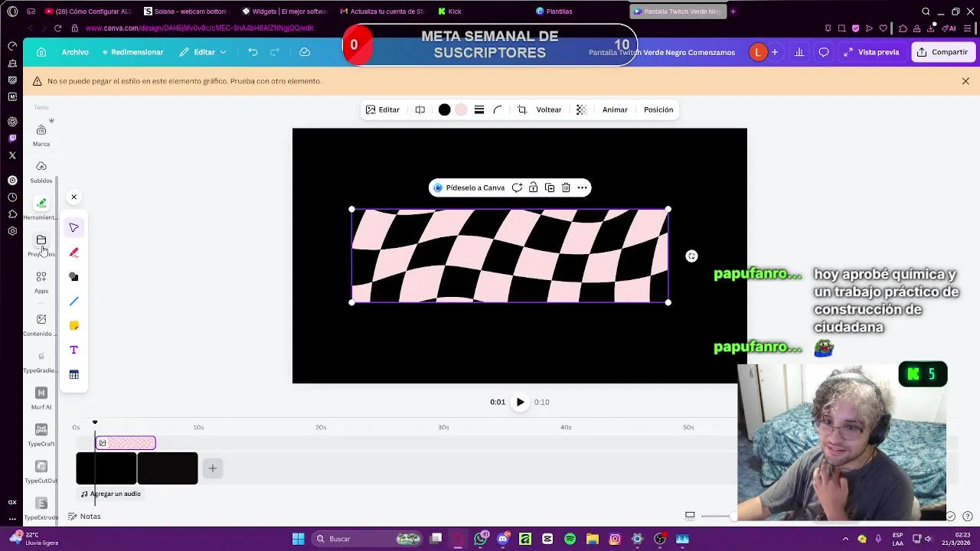Add a new page to the timeline
The height and width of the screenshot is (551, 980).
(213, 468)
